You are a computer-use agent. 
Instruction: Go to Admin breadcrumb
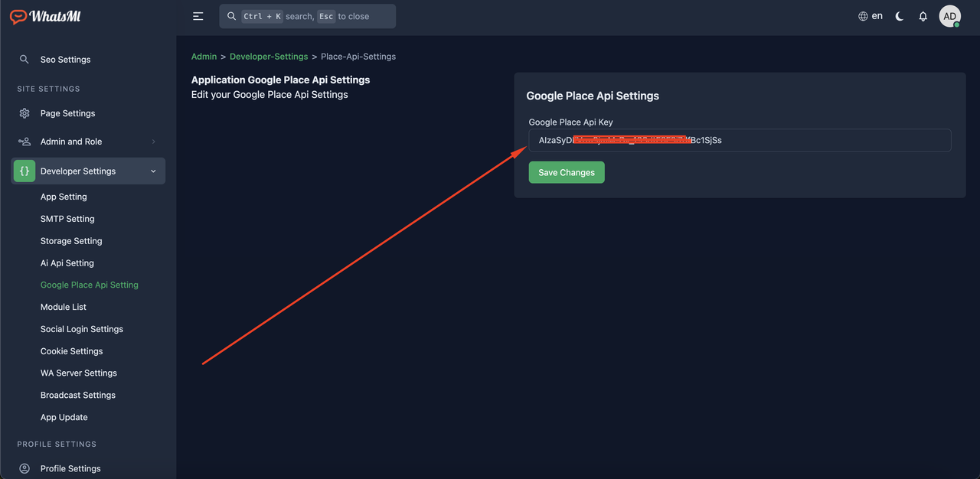[204, 57]
